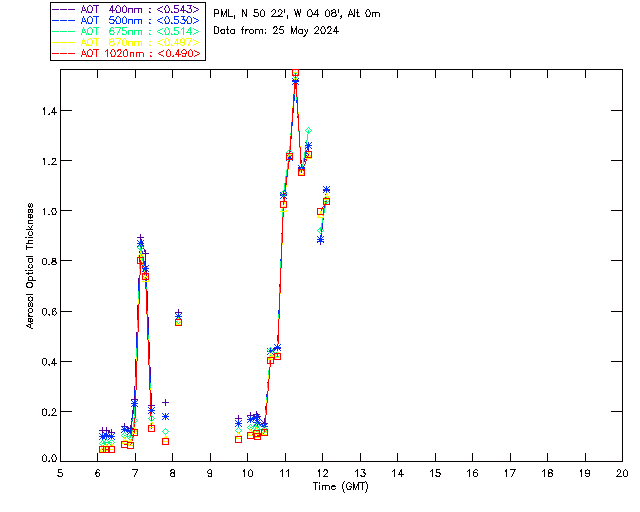Viewport: 640px width, 512px height.
Task: Click the AOT 1020nm legend entry
Action: pos(126,53)
